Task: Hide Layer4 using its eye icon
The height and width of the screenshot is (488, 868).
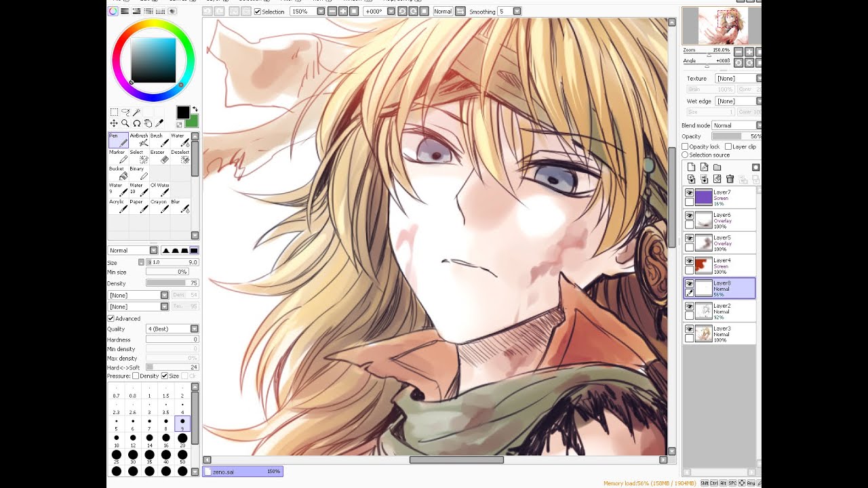Action: click(690, 261)
